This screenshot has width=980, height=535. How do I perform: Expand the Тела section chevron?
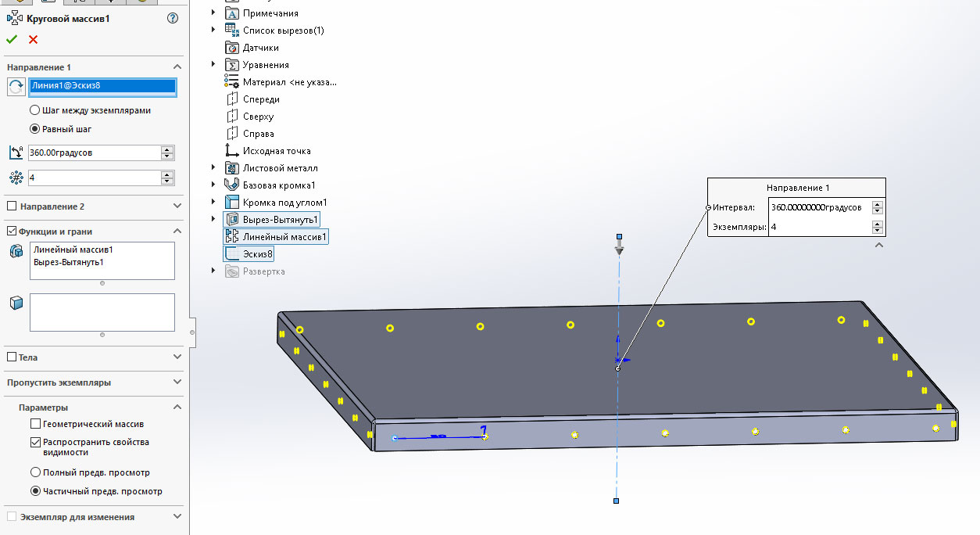(177, 357)
